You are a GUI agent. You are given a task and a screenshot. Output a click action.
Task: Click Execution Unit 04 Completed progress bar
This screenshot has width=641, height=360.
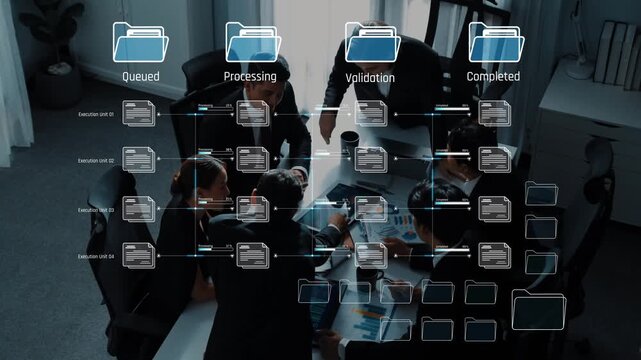coord(452,250)
